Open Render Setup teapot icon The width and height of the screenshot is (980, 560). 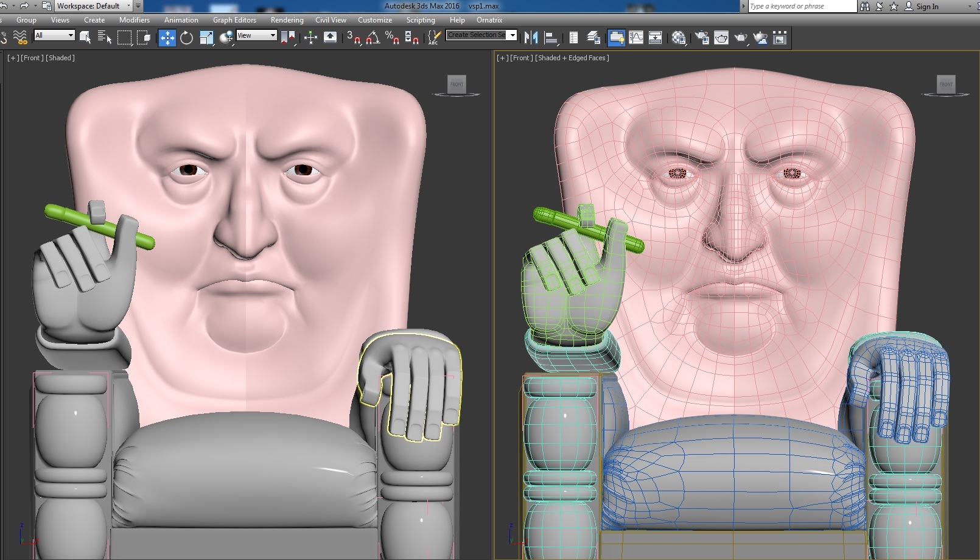click(702, 38)
